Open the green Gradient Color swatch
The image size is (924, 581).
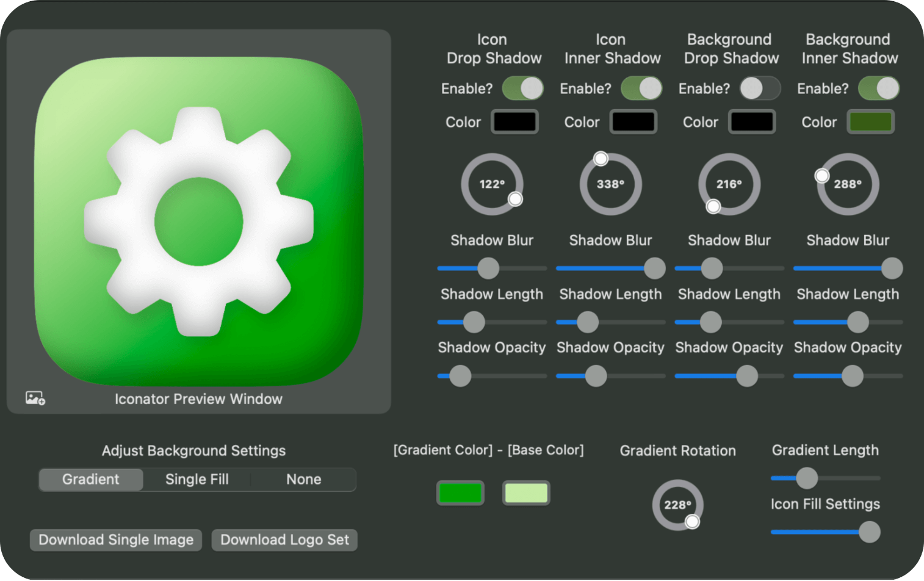tap(461, 493)
